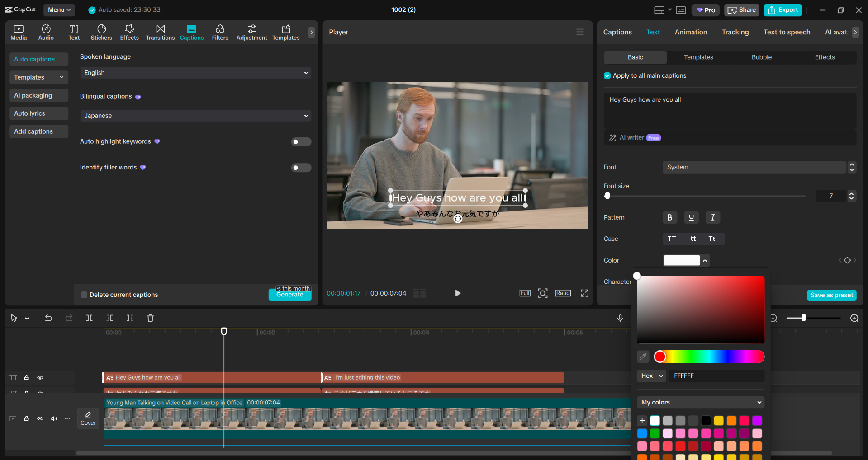
Task: Click the microphone record voiceover icon
Action: [x=620, y=318]
